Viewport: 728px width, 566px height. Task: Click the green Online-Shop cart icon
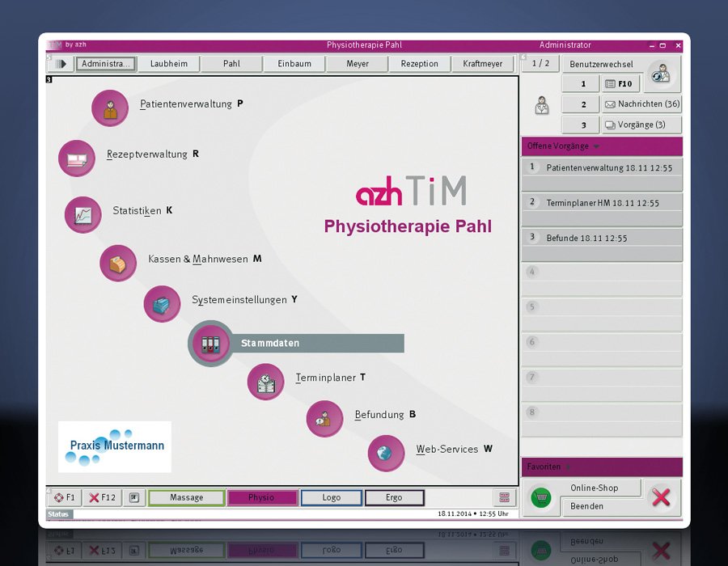(x=541, y=498)
